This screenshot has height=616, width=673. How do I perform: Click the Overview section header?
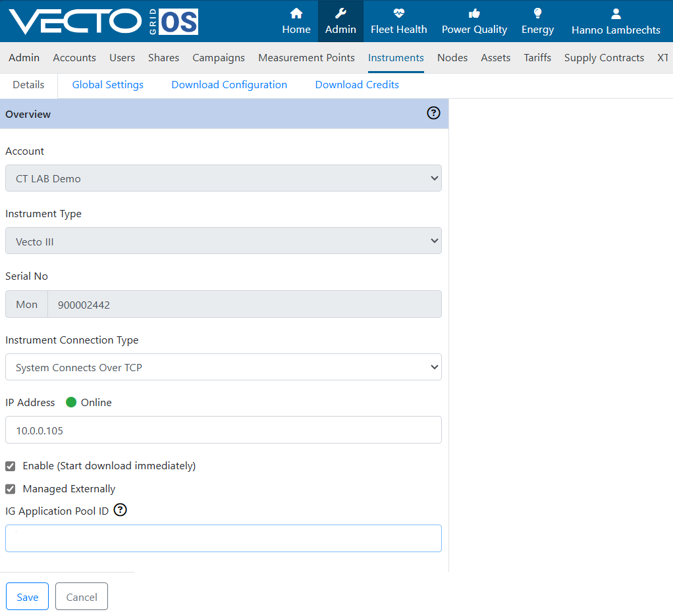coord(224,114)
